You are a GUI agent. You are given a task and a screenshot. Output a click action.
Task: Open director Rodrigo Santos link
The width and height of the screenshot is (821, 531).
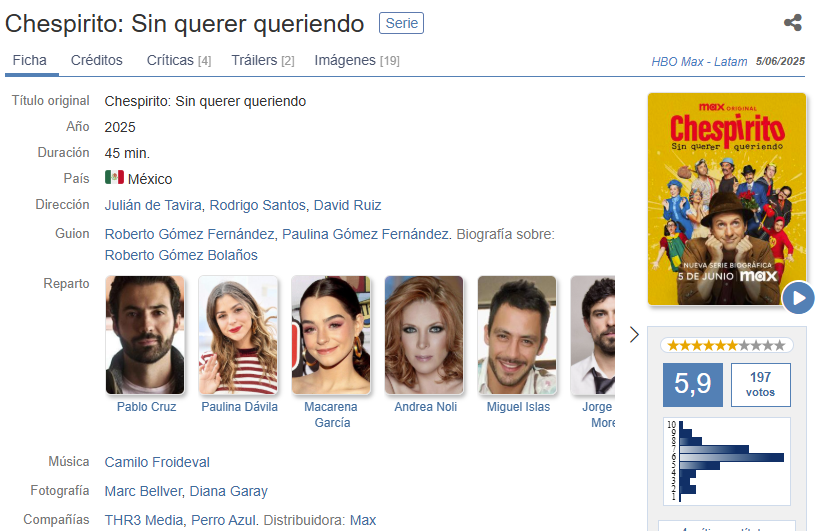click(258, 205)
